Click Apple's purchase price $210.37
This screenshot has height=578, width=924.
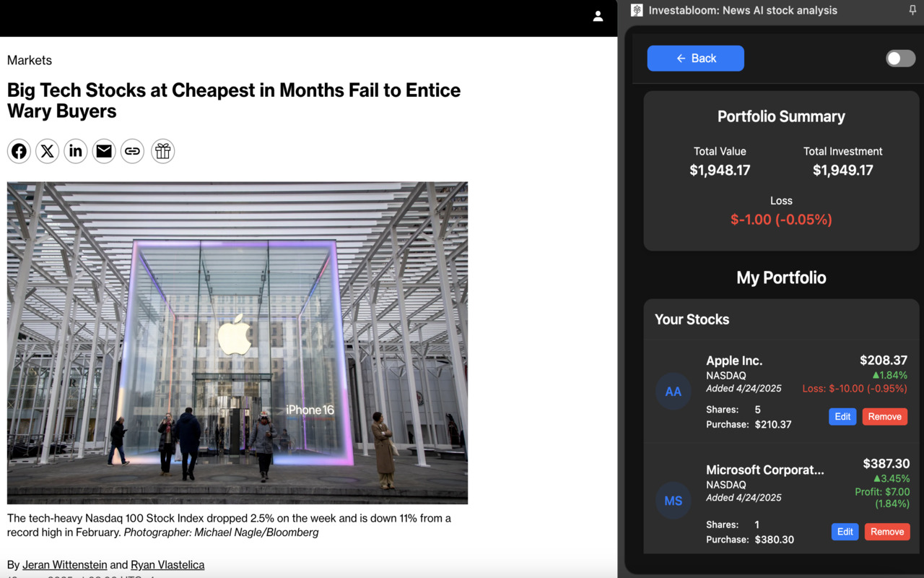[x=773, y=425]
